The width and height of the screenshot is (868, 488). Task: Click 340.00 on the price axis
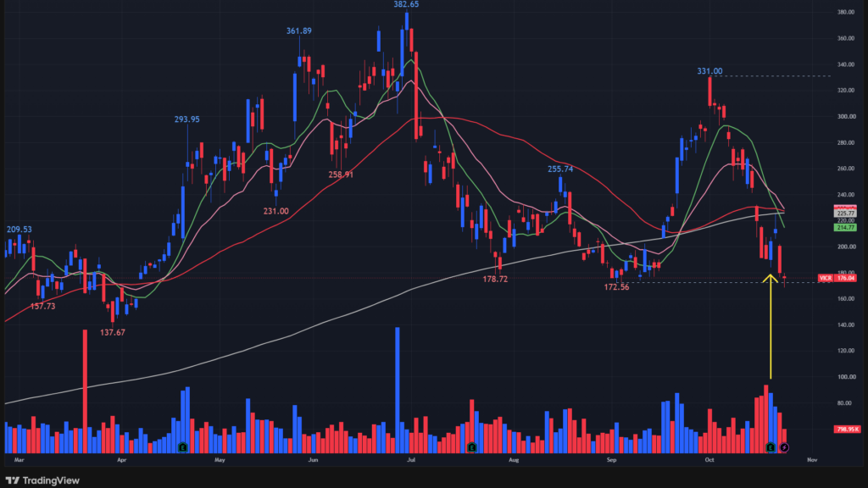pyautogui.click(x=845, y=64)
